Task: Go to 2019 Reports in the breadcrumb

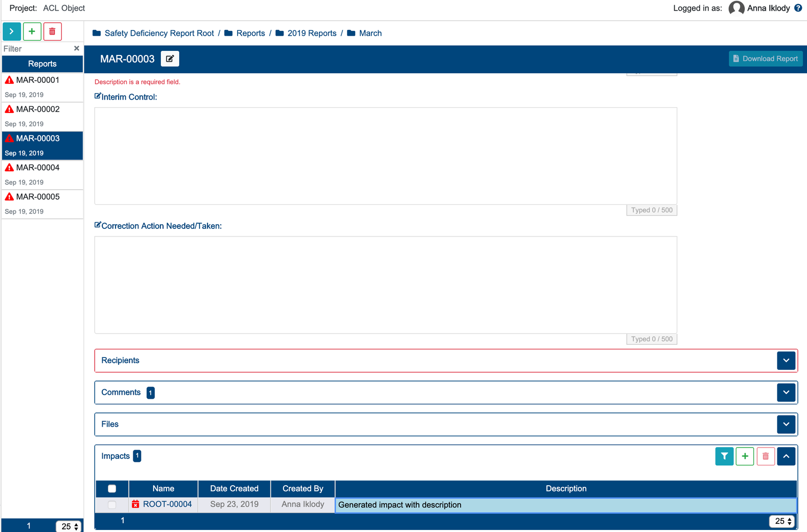Action: 312,33
